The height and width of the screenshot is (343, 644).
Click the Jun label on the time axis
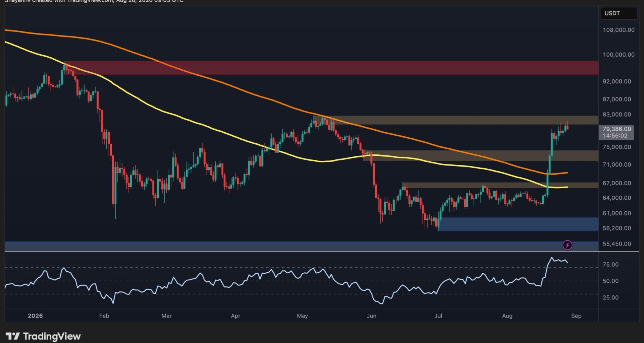(x=371, y=316)
